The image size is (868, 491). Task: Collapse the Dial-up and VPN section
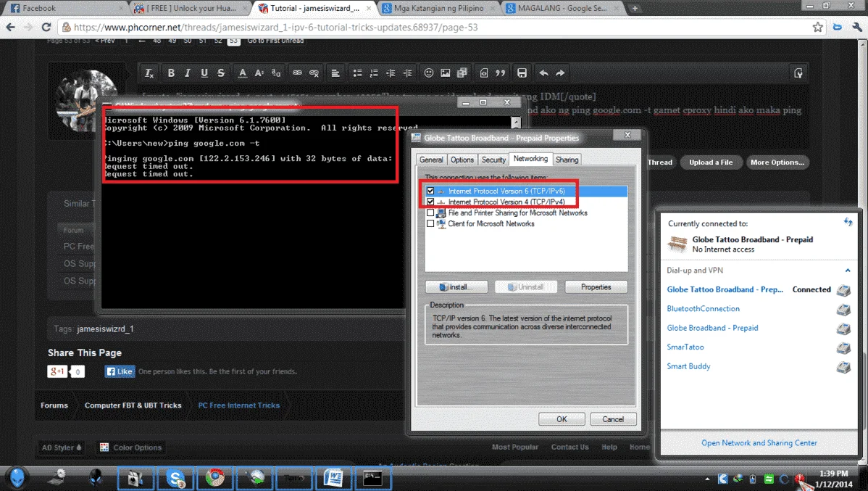pyautogui.click(x=848, y=271)
